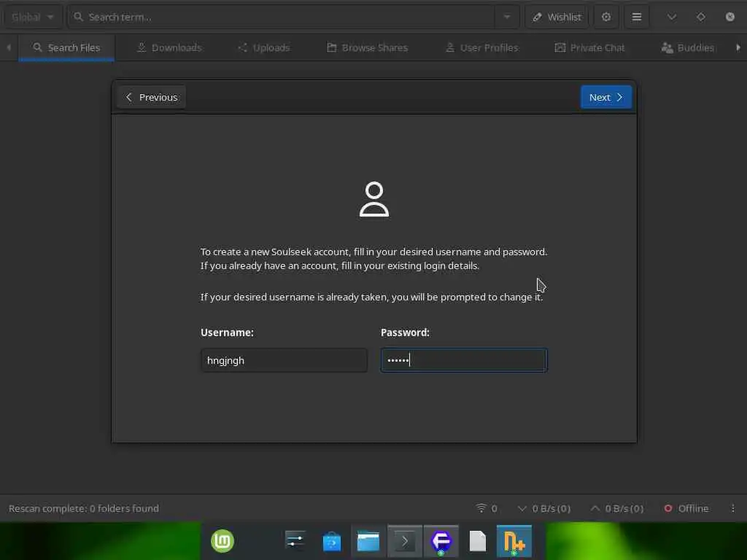Click the Browse Shares folder icon
Screen dimensions: 747x560
click(x=332, y=47)
